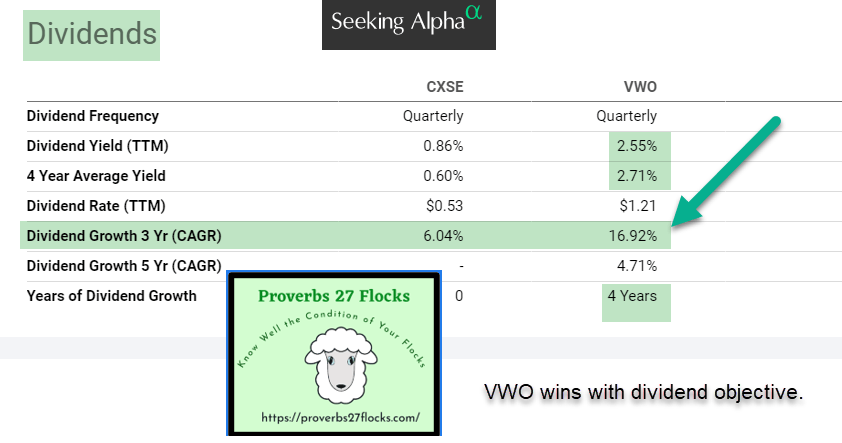Select the CXSE column header
This screenshot has height=443, width=842.
point(445,87)
